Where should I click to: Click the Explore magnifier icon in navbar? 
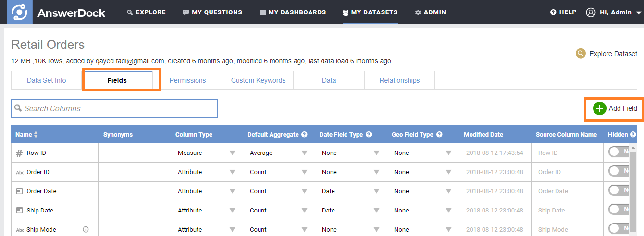[x=130, y=12]
